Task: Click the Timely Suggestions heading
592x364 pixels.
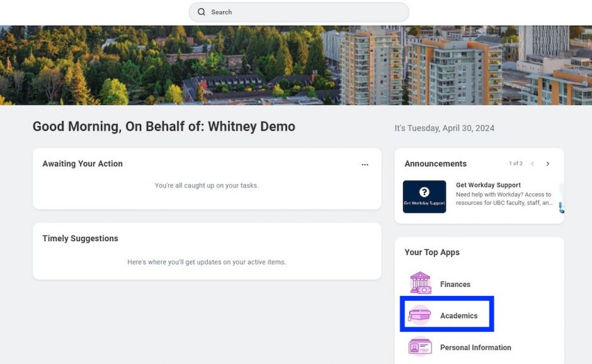Action: pos(80,238)
